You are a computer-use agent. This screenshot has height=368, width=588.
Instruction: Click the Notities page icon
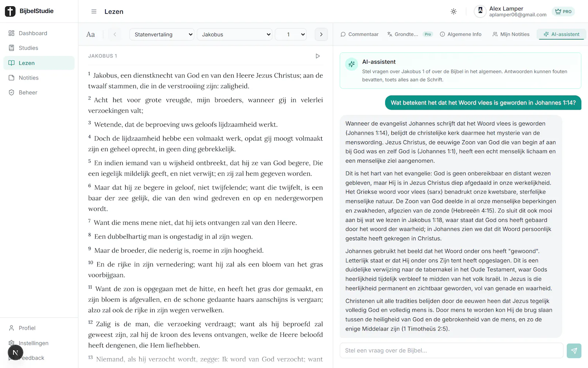[x=11, y=78]
